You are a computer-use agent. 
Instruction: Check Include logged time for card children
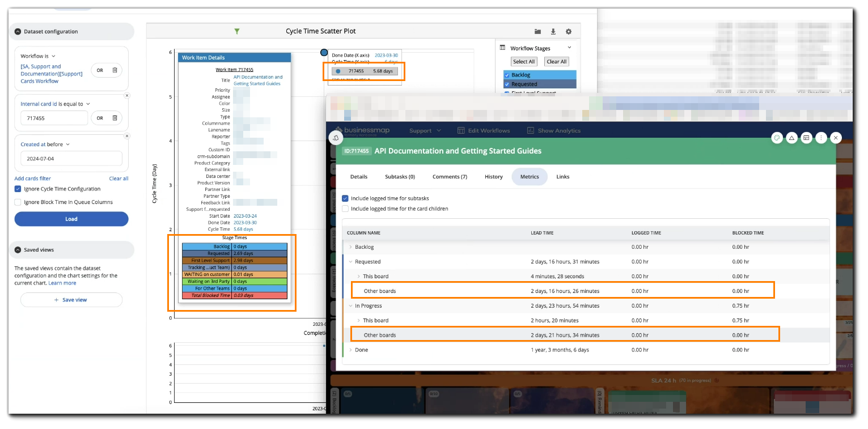pos(345,209)
